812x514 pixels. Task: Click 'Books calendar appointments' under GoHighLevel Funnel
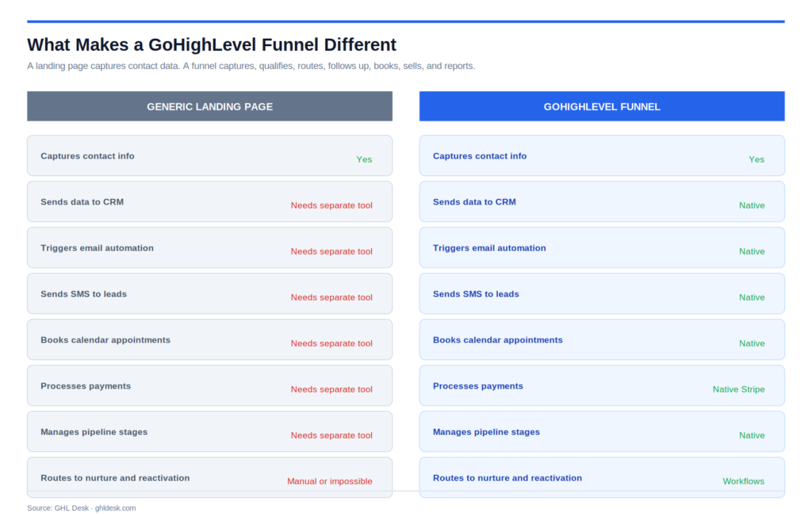point(498,340)
